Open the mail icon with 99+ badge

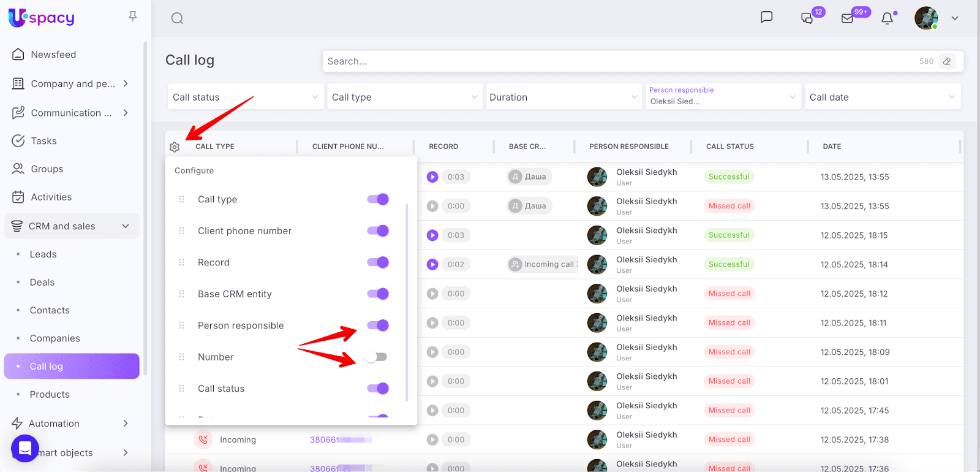pos(848,18)
